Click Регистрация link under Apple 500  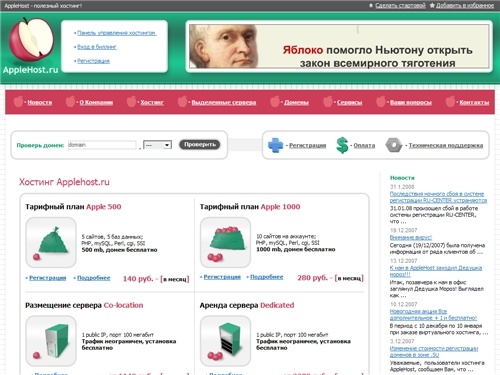(48, 278)
